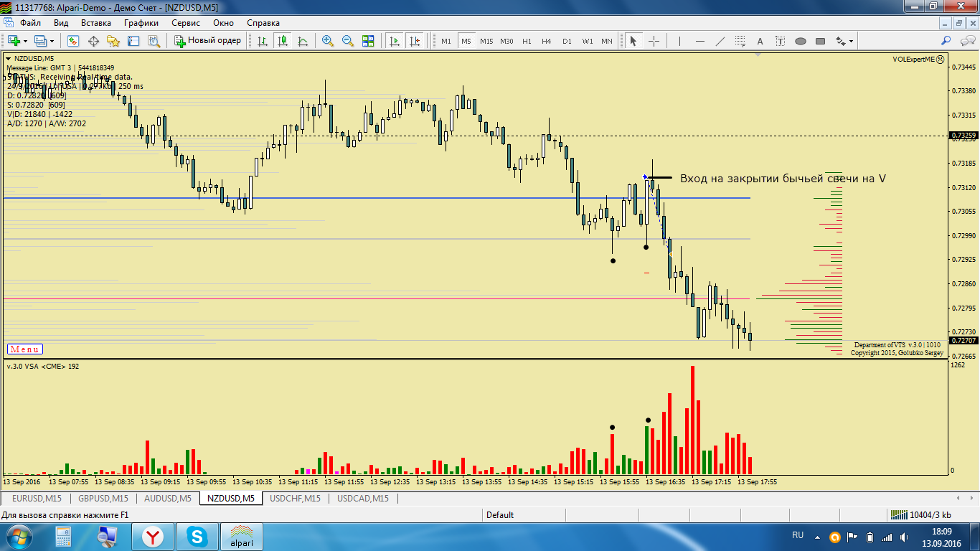This screenshot has width=980, height=551.
Task: Open the Окно menu
Action: coord(223,22)
